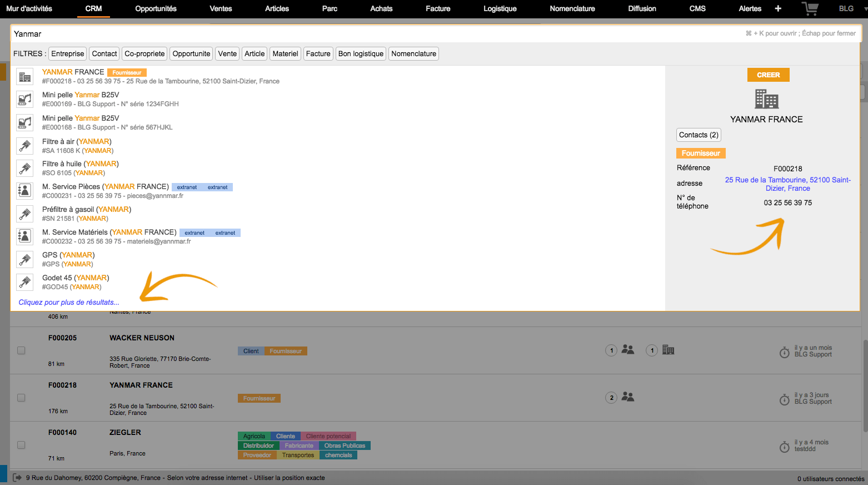Viewport: 868px width, 485px height.
Task: Open the BLG user menu
Action: [x=846, y=8]
